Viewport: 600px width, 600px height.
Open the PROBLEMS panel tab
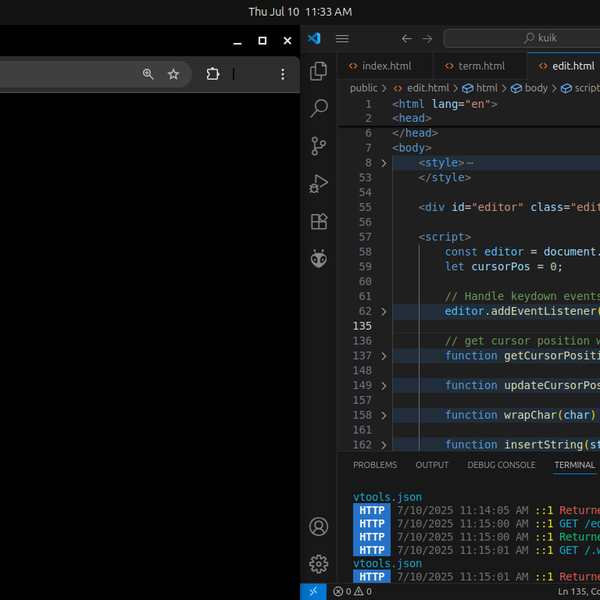375,465
